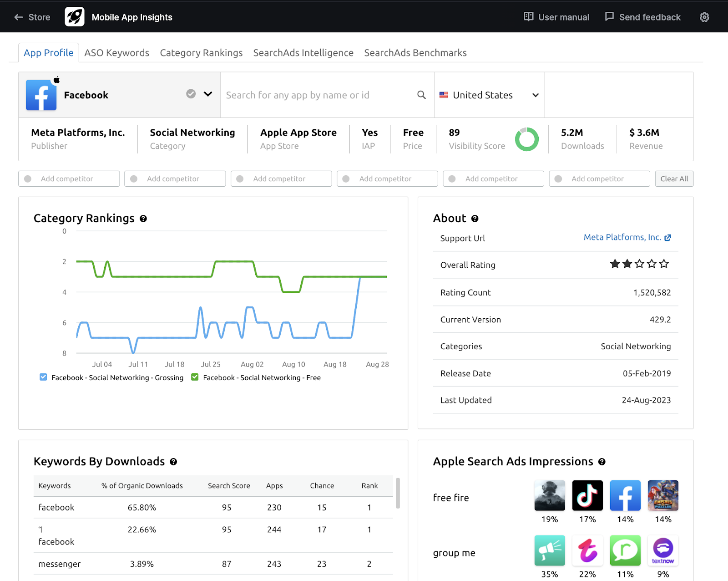728x581 pixels.
Task: Click the Visibility Score circular progress ring
Action: tap(527, 139)
